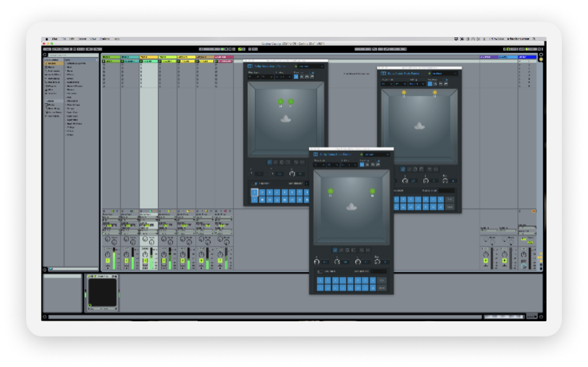This screenshot has width=588, height=367.
Task: Click the first blue speaker button in the front panner grid
Action: (320, 280)
